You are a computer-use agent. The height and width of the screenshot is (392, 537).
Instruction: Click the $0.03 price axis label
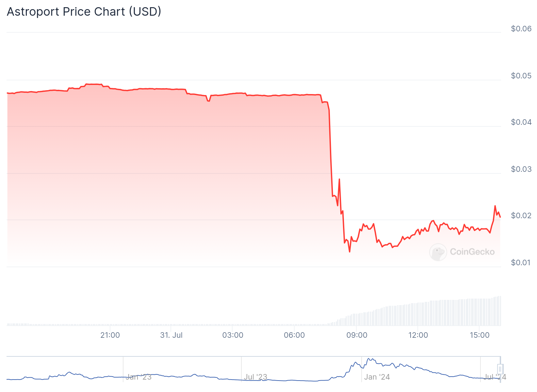tap(521, 169)
